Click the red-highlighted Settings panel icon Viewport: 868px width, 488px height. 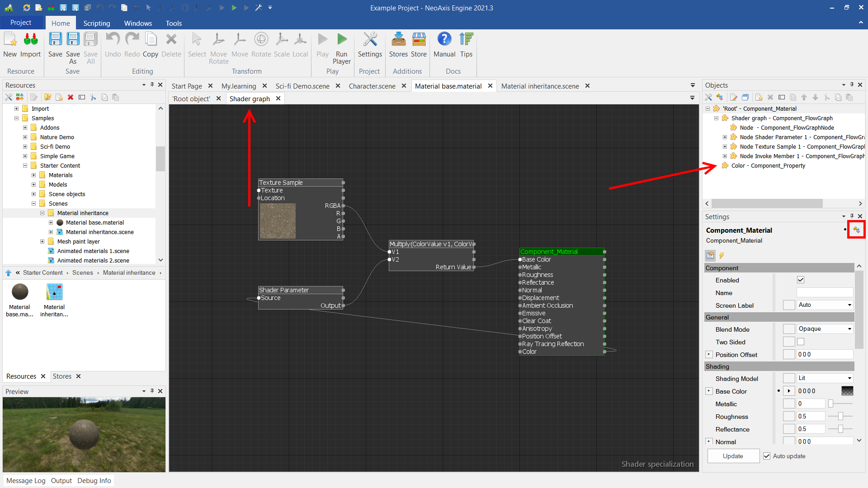[x=856, y=230]
